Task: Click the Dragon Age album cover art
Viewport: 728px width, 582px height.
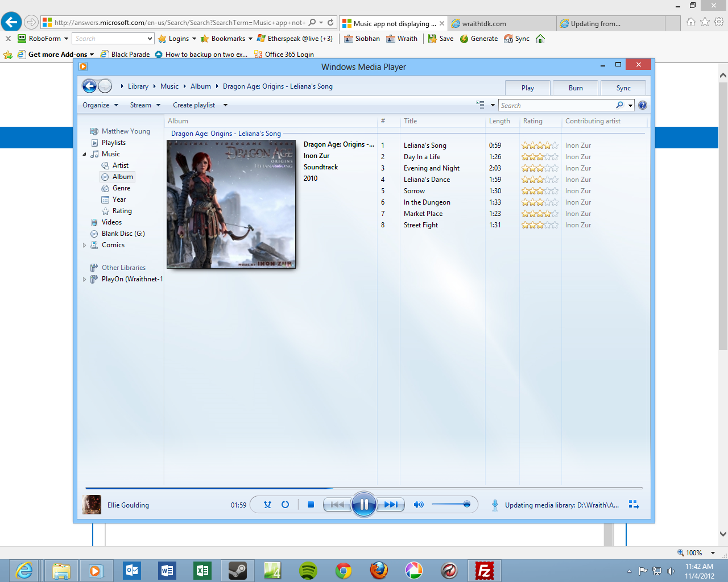Action: [231, 204]
